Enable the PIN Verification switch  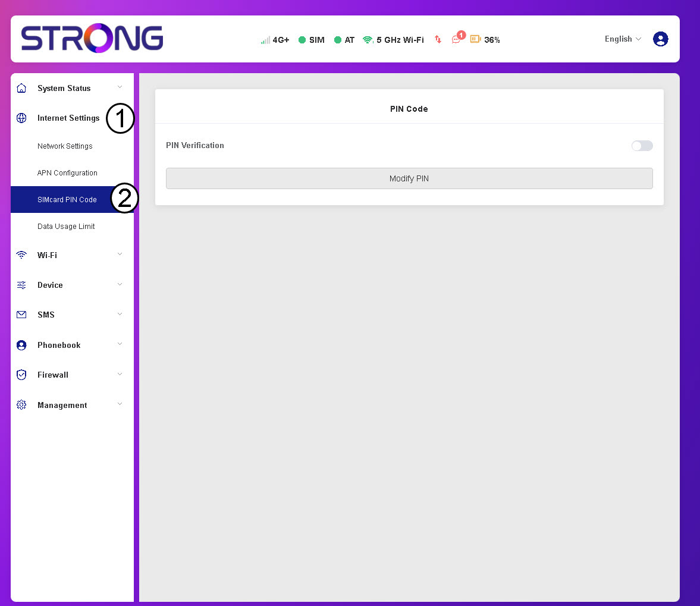pos(642,146)
